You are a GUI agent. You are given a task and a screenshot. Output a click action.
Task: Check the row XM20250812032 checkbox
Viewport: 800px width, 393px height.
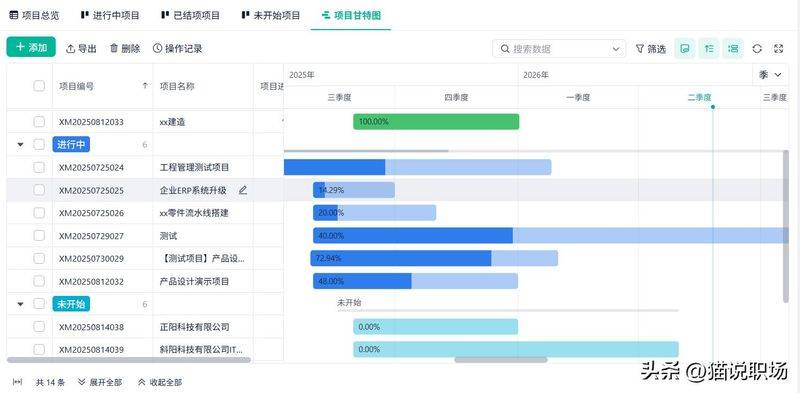pyautogui.click(x=39, y=281)
